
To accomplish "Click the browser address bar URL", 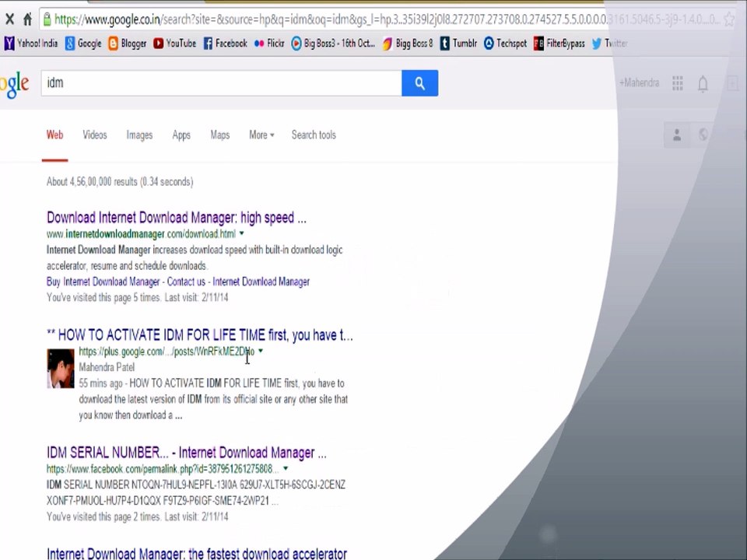I will point(387,19).
